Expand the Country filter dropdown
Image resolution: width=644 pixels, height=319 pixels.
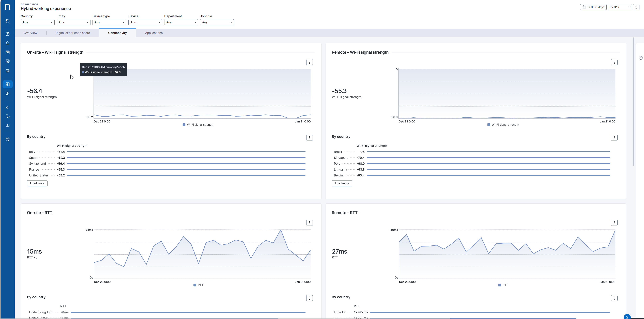[x=38, y=22]
